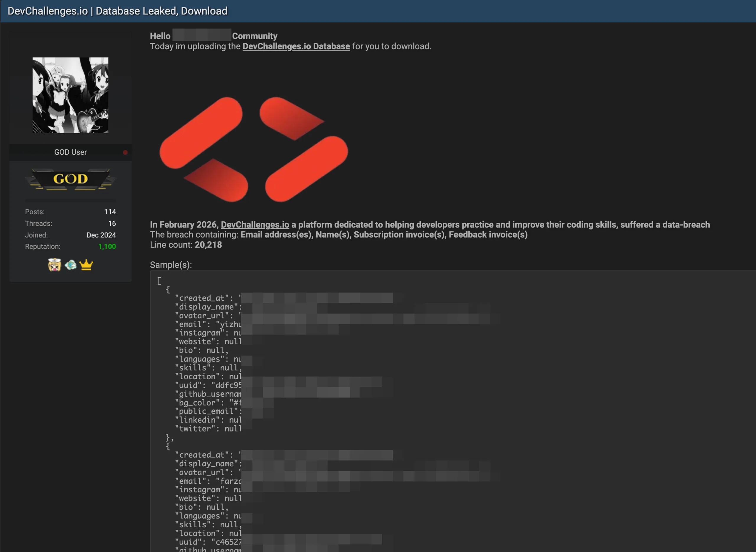
Task: Click the thread title in header bar
Action: pos(117,11)
